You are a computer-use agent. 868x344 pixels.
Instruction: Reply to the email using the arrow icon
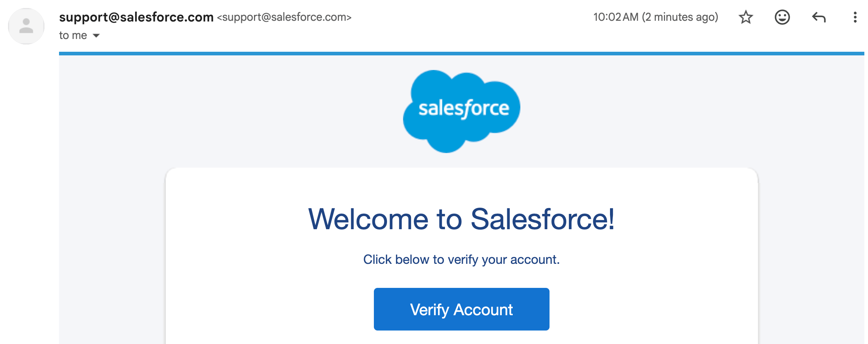[x=818, y=17]
